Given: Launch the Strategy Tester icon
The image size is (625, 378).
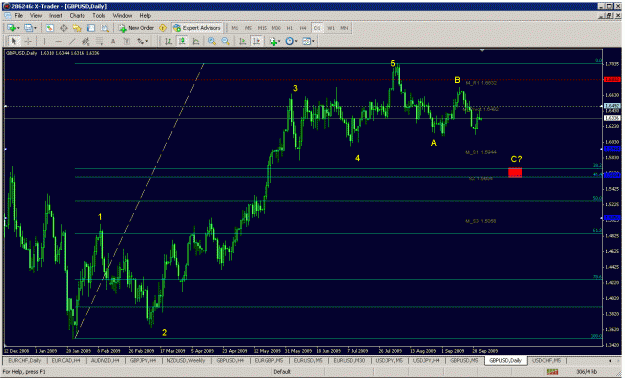Looking at the screenshot, I should click(x=104, y=28).
